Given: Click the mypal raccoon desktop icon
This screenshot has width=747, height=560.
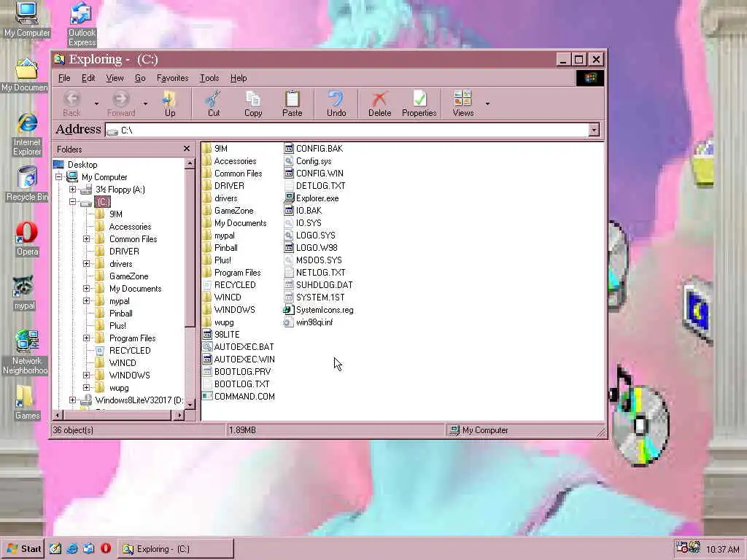Looking at the screenshot, I should [24, 293].
